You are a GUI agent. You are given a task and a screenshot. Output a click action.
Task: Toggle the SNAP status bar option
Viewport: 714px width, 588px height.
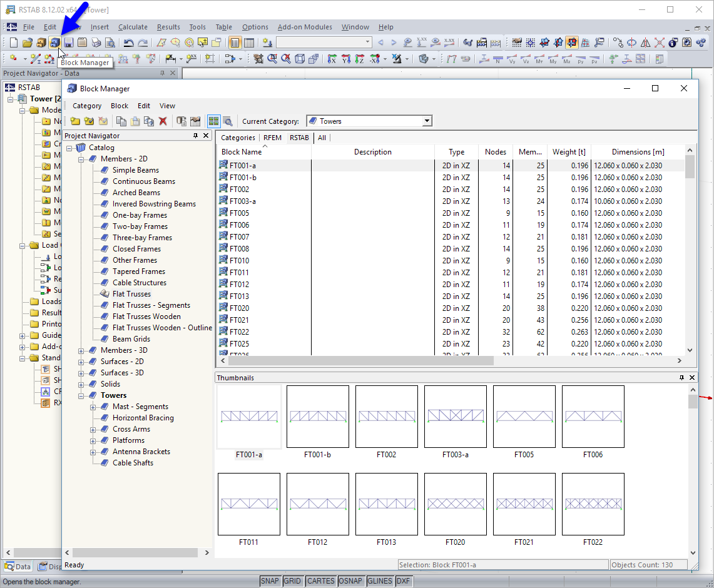click(270, 580)
